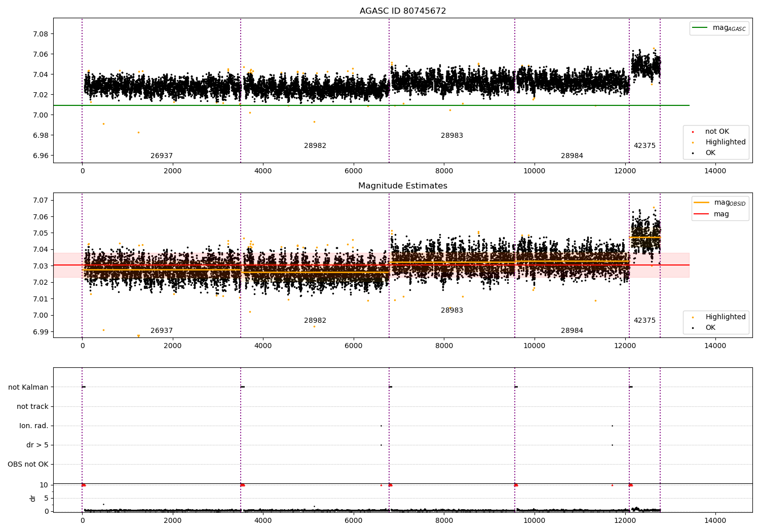
Task: Click the red "mag" legend line sample
Action: click(x=702, y=214)
